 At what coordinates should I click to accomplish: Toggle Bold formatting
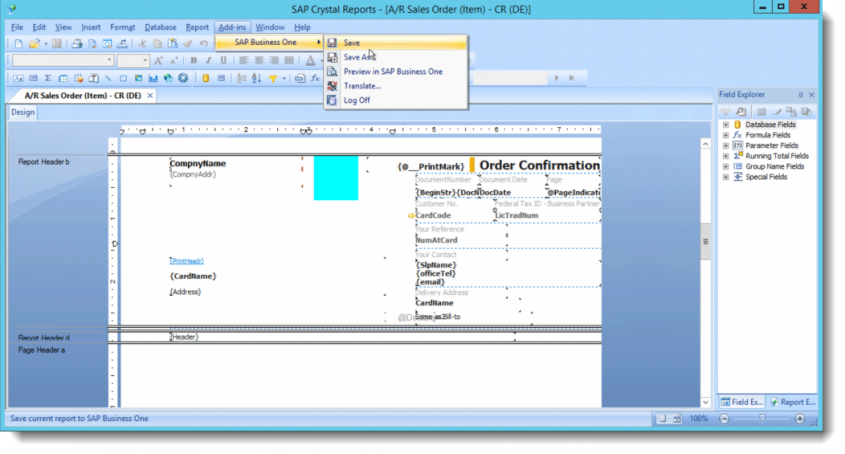193,60
